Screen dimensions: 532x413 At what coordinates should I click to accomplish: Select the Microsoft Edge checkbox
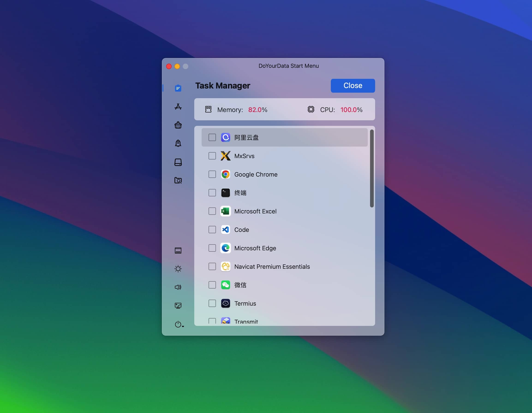(212, 248)
